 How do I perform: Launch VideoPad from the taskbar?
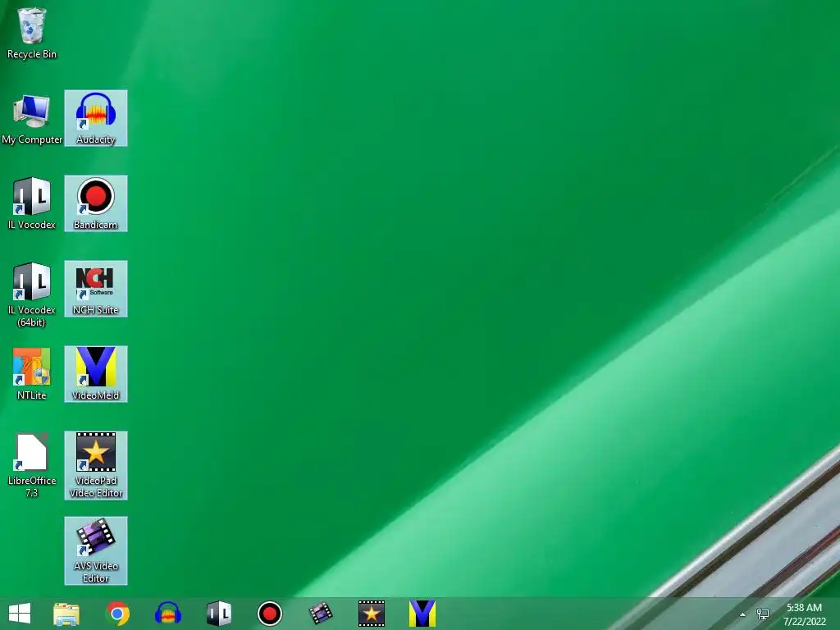point(372,614)
